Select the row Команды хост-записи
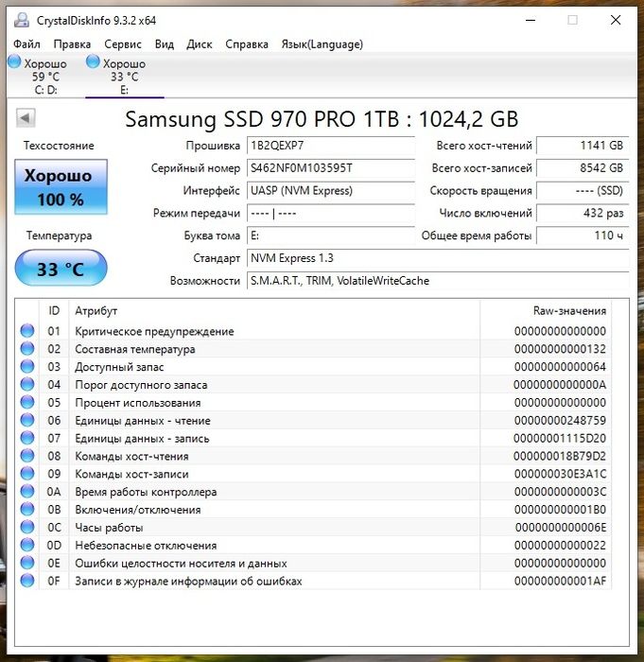Viewport: 644px width, 662px height. click(x=313, y=474)
